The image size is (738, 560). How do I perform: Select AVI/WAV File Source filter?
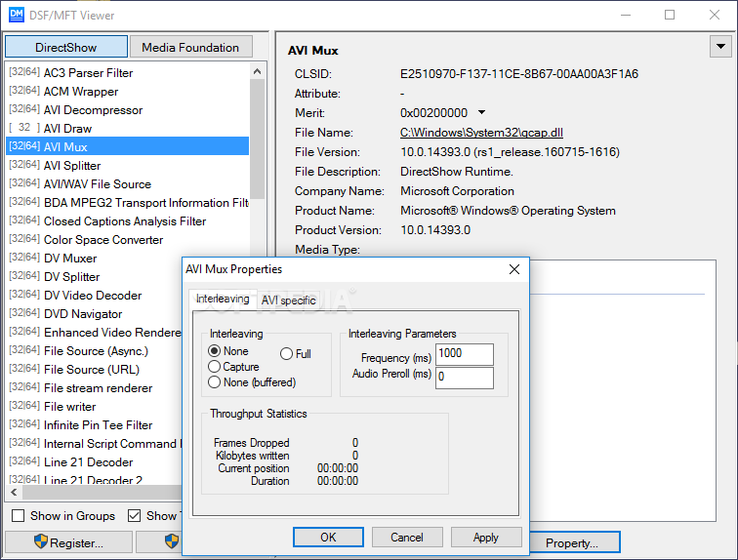pyautogui.click(x=128, y=183)
